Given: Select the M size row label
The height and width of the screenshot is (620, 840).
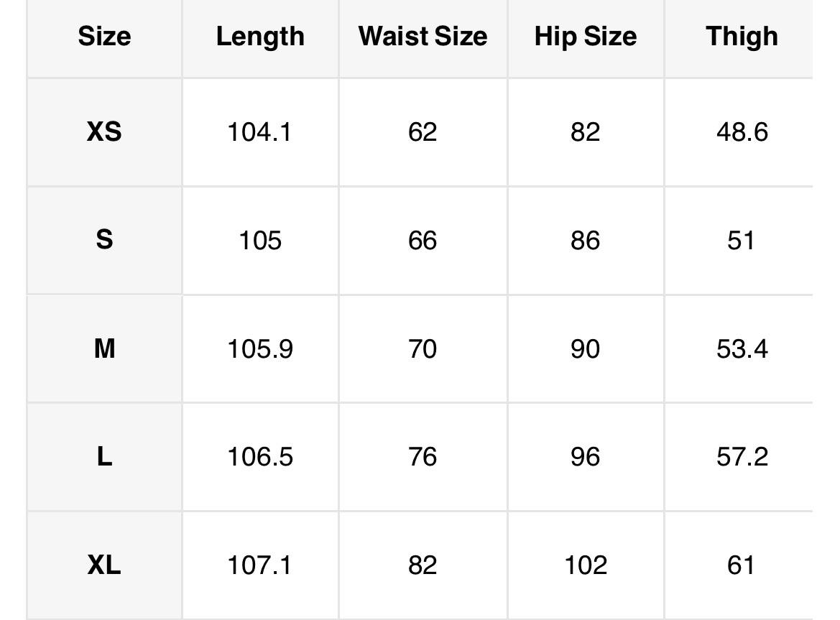Looking at the screenshot, I should click(x=104, y=349).
